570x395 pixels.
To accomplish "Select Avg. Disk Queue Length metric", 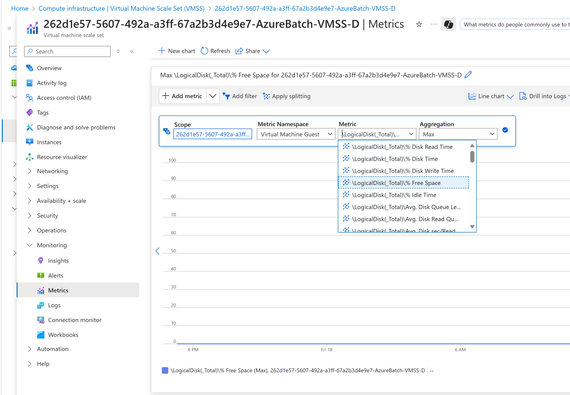I will pos(404,207).
